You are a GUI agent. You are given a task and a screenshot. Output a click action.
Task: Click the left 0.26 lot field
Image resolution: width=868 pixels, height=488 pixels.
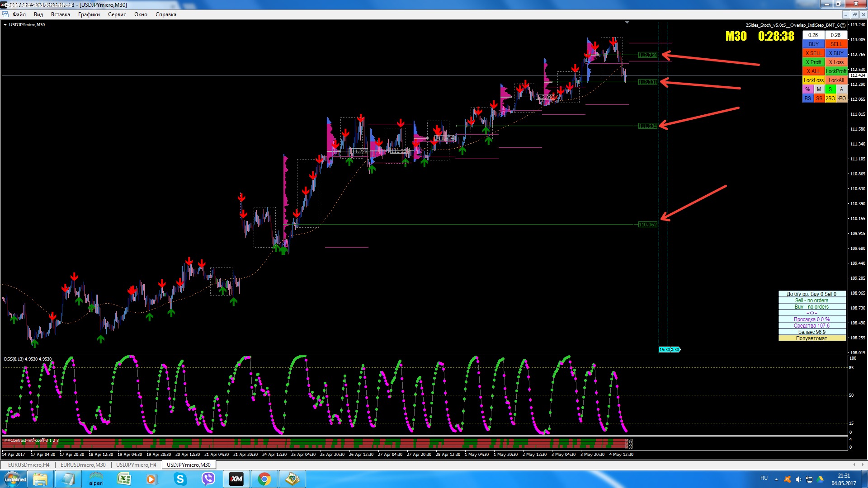pos(813,35)
